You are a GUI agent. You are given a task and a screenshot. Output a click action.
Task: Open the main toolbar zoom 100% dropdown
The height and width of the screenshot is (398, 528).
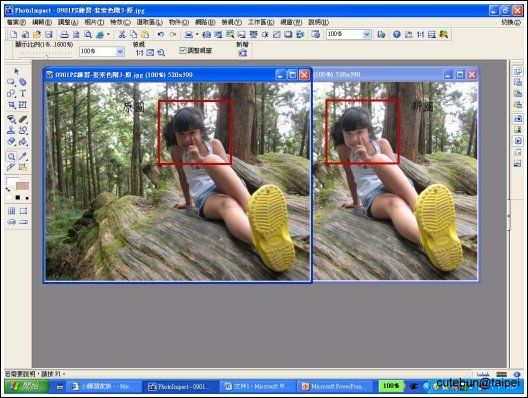(x=367, y=34)
